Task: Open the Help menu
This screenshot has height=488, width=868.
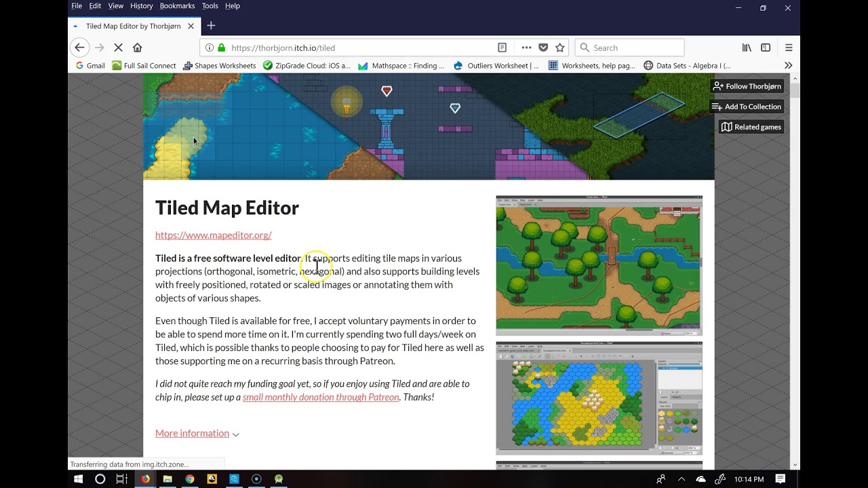Action: pyautogui.click(x=233, y=6)
